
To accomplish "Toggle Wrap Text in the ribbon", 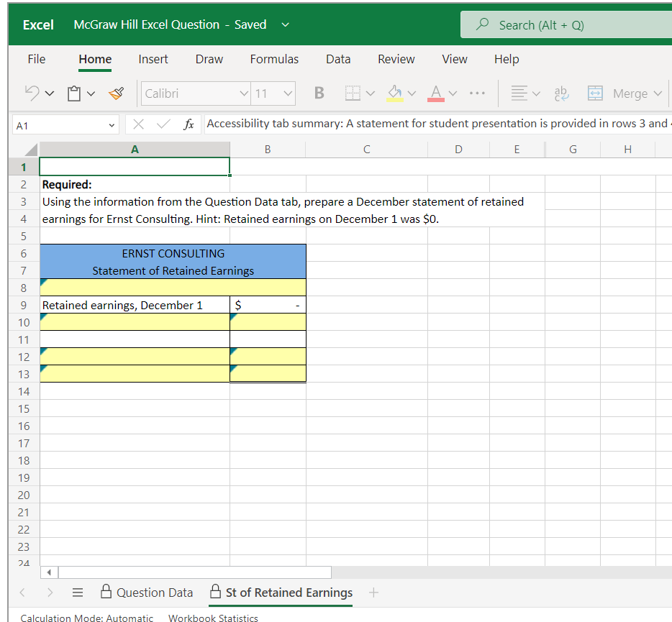I will pos(559,93).
